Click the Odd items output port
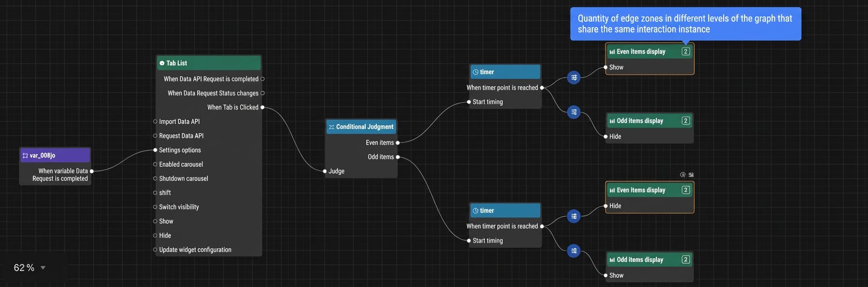868x287 pixels. point(398,157)
